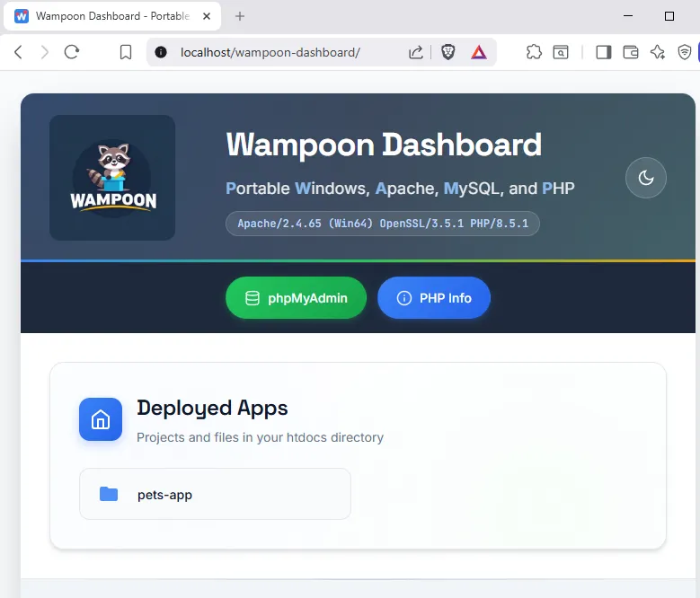
Task: Open Brave Rewards triangle icon
Action: [479, 53]
